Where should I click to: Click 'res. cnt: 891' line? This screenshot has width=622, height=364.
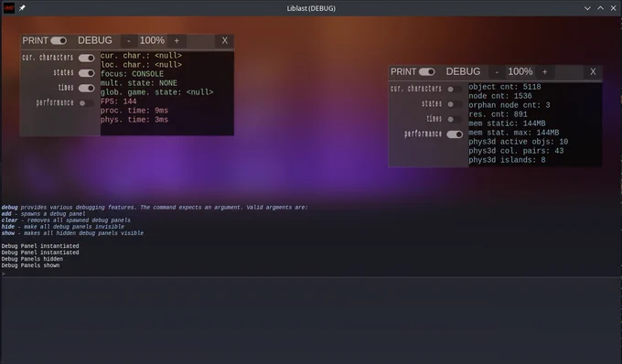pyautogui.click(x=498, y=114)
